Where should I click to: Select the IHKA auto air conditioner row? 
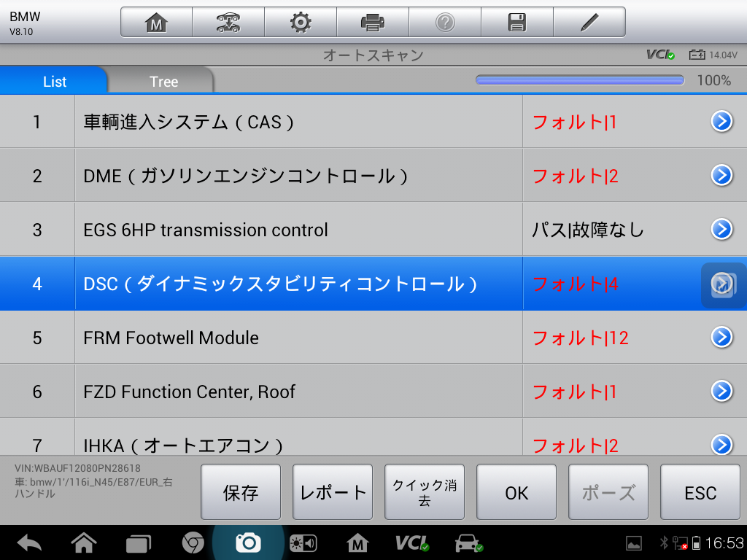[x=373, y=437]
